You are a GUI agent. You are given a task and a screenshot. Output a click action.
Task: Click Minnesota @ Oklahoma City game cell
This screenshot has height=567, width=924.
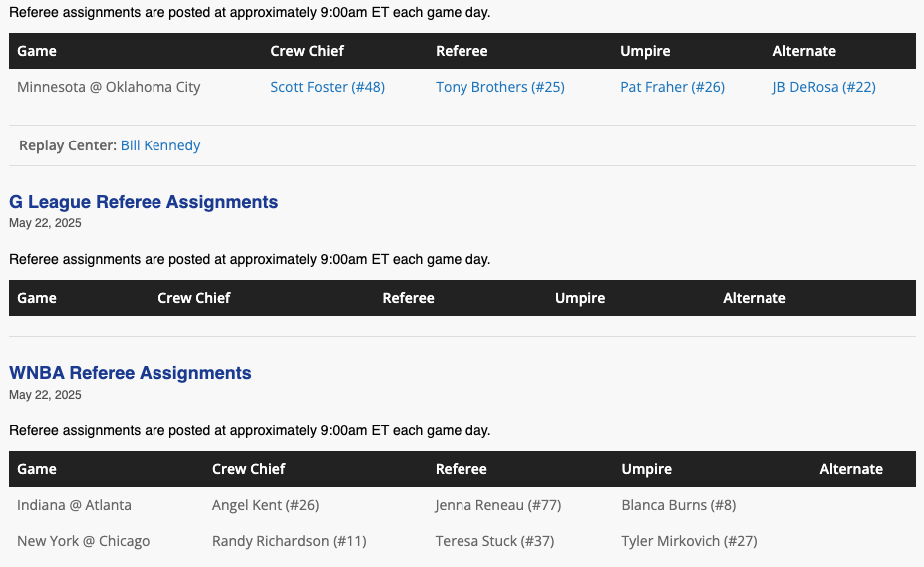(x=109, y=87)
